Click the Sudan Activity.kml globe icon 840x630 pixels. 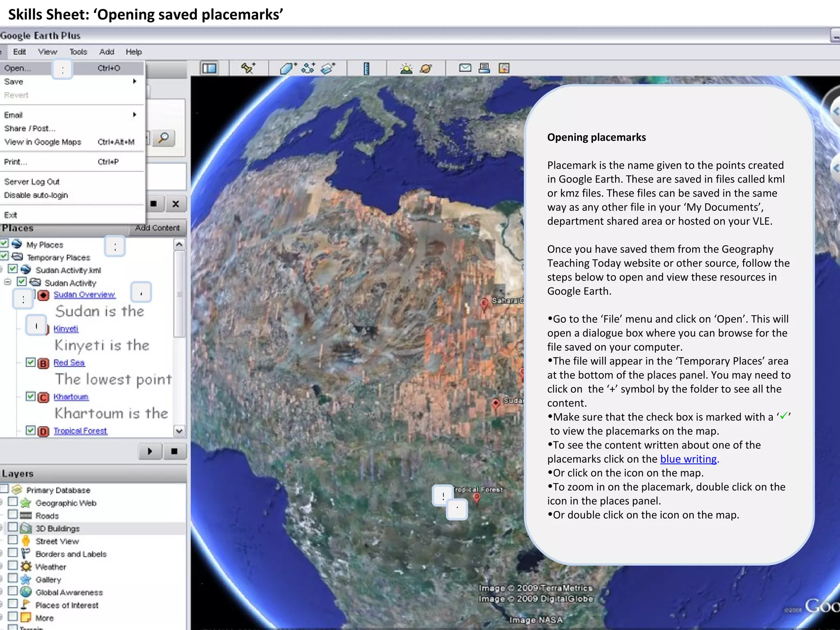[26, 269]
